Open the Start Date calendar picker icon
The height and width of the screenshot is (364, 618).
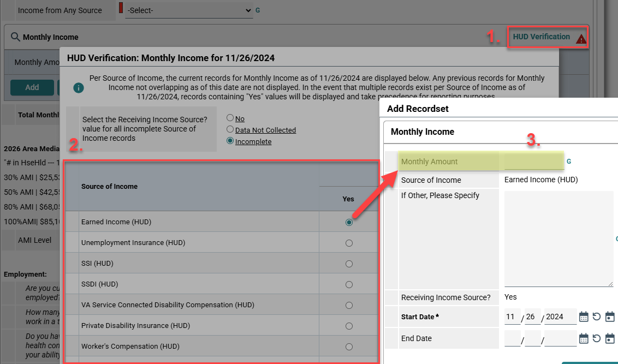click(x=584, y=317)
